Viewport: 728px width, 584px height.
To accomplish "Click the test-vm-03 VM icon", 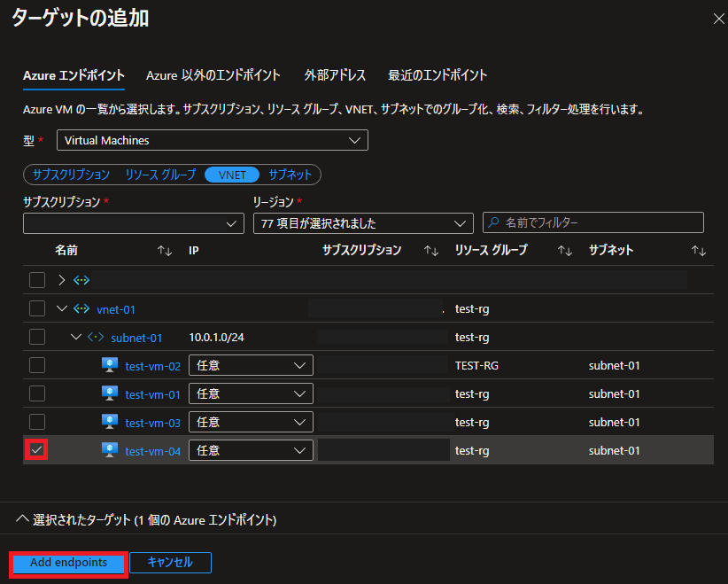I will pos(110,422).
